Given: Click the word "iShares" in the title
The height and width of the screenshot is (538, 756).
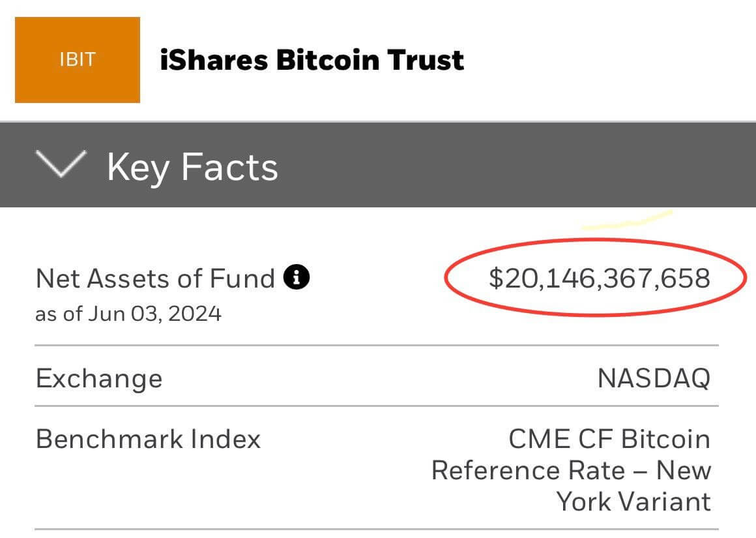Looking at the screenshot, I should point(213,60).
